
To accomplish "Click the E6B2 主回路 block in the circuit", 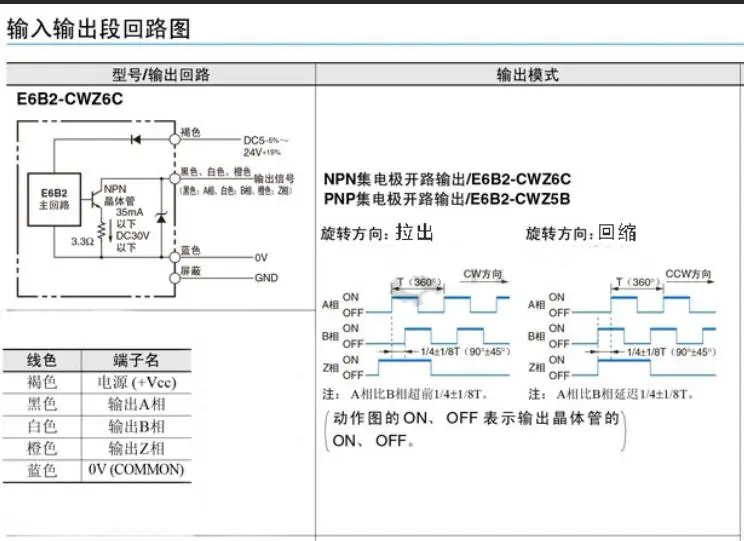I will point(54,199).
